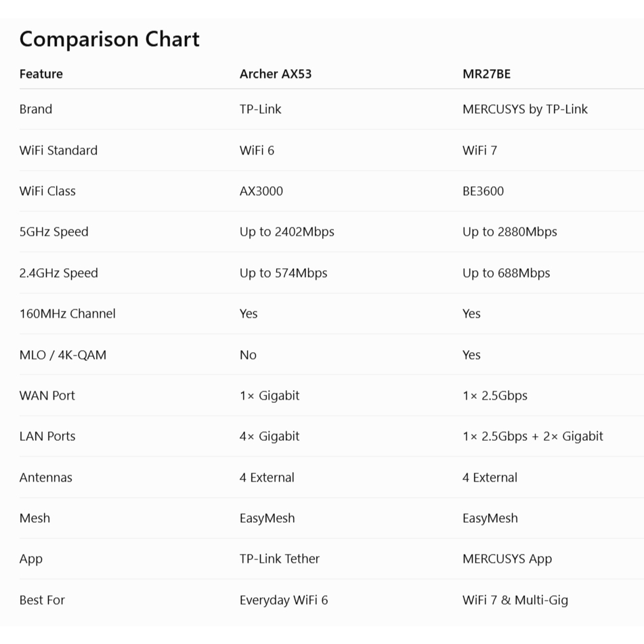This screenshot has height=644, width=644.
Task: Select the TP-Link Tether app cell
Action: tap(280, 559)
